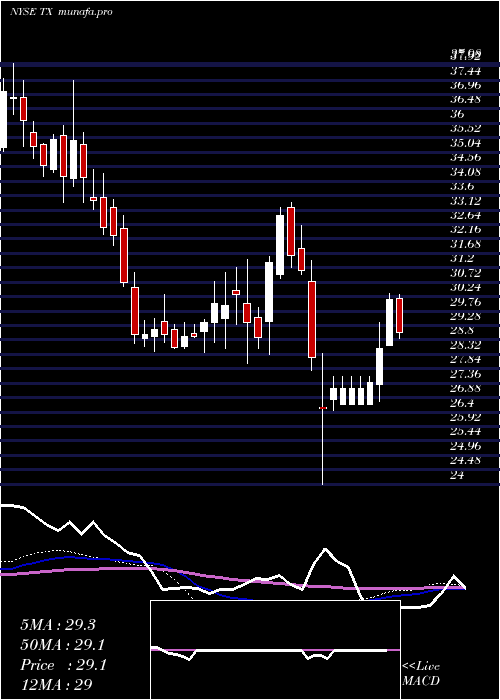Select the 24 price level label

click(457, 475)
